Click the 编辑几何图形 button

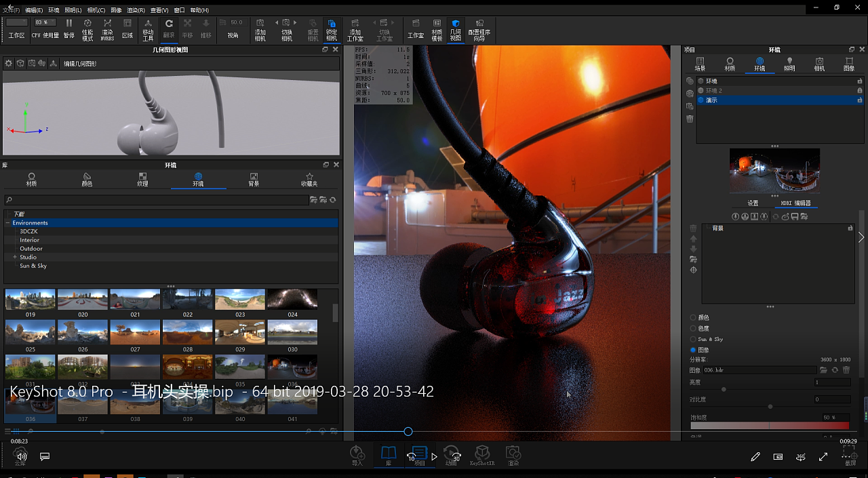tap(80, 63)
